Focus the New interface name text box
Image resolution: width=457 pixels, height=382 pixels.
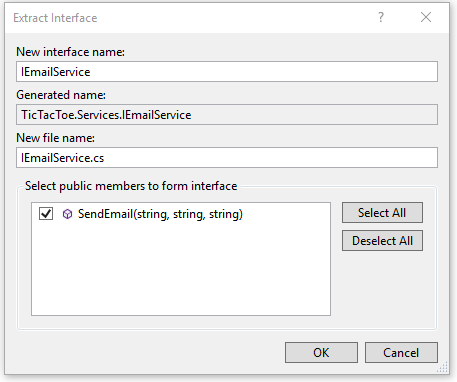(227, 71)
